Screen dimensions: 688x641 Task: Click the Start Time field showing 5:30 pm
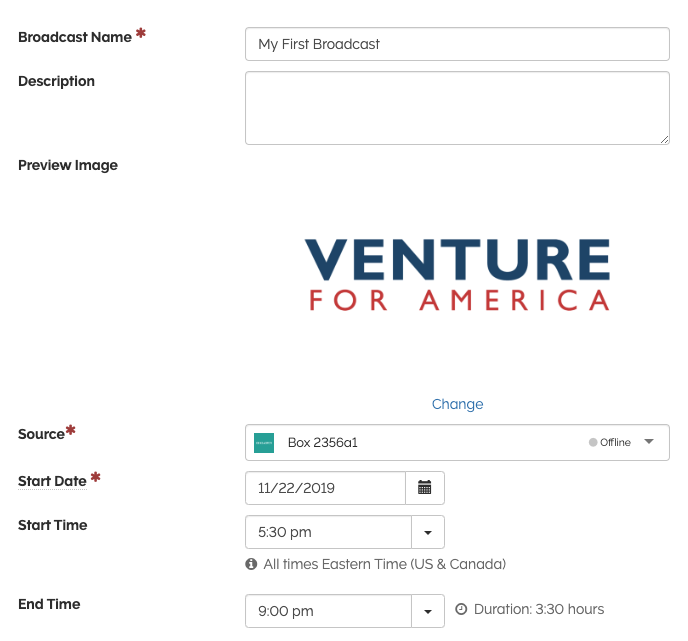tap(328, 532)
